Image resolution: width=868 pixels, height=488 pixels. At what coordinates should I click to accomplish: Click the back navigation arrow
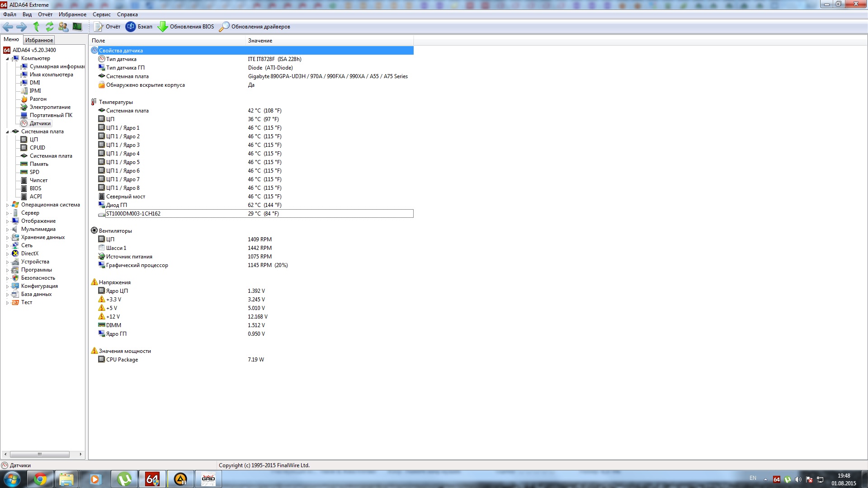8,27
